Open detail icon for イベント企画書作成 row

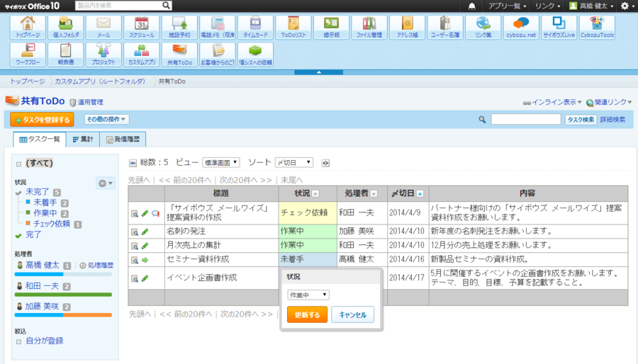pos(134,278)
